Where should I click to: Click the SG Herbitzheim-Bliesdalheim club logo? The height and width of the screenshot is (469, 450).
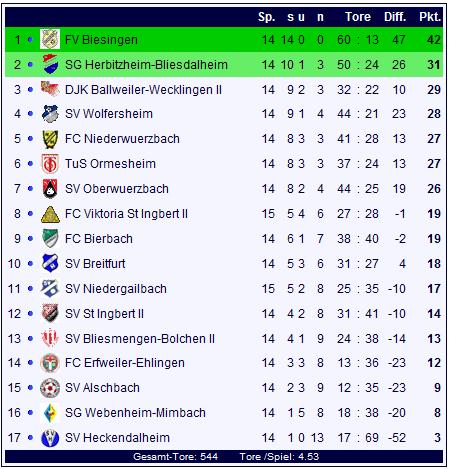[50, 64]
